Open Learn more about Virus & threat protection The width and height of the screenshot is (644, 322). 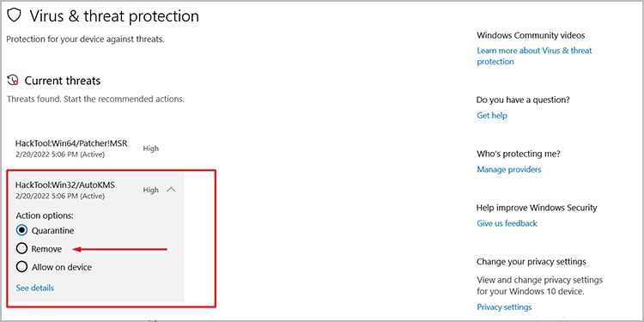click(534, 56)
